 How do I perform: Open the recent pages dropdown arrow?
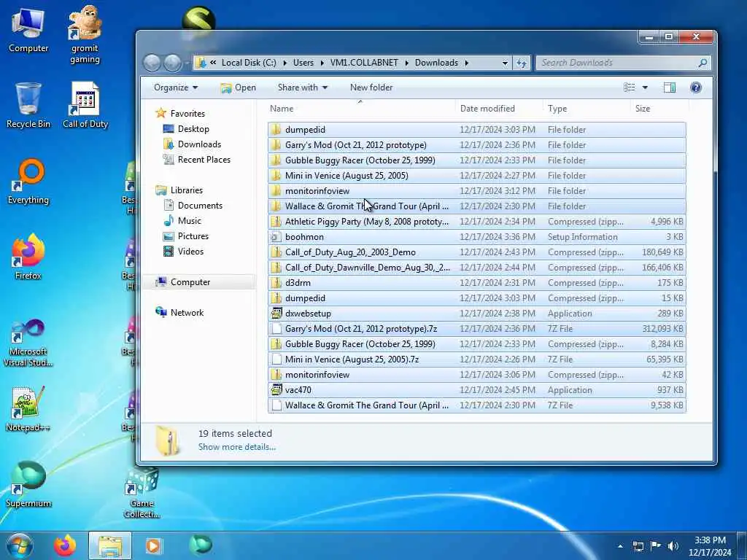tap(187, 63)
